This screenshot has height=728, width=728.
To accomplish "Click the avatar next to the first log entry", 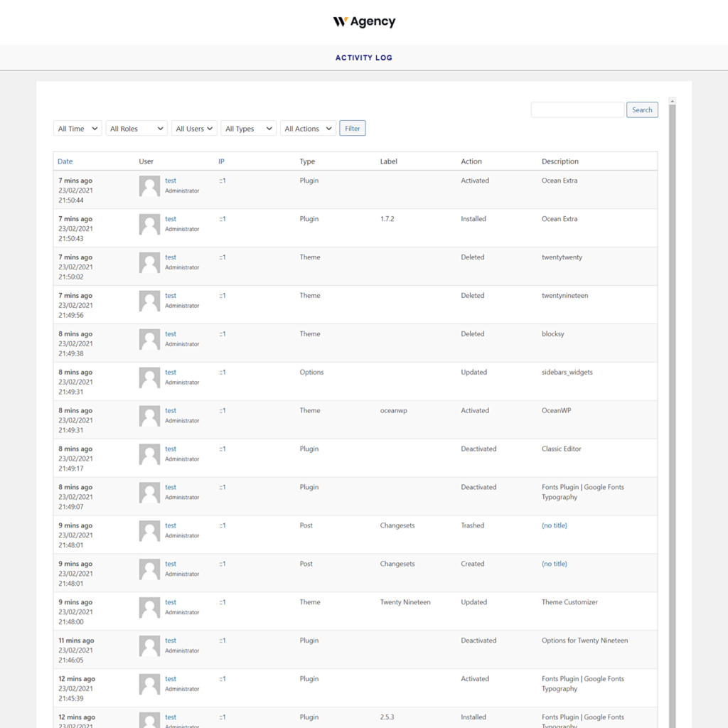I will (149, 186).
